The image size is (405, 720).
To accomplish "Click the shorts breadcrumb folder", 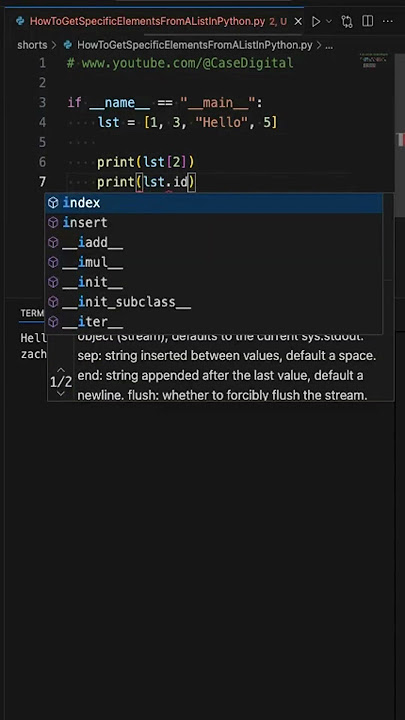I will (x=32, y=45).
